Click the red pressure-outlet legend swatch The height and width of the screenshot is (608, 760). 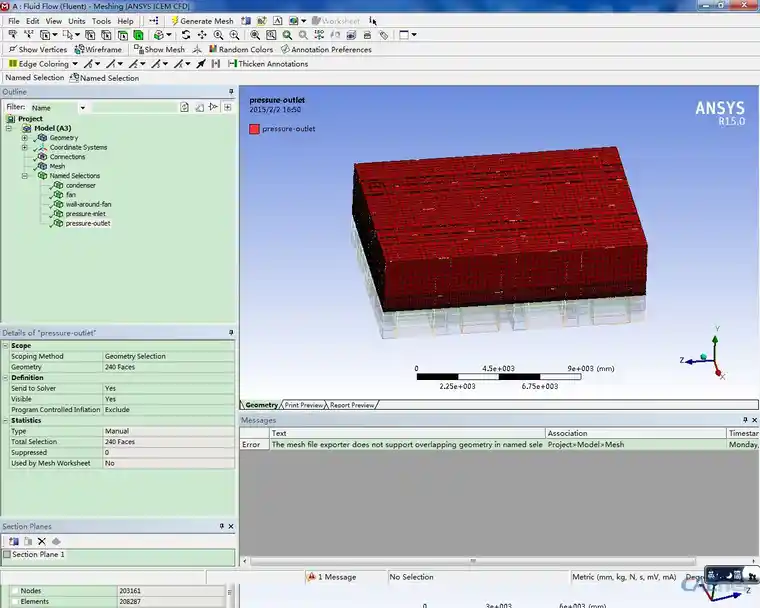(254, 129)
